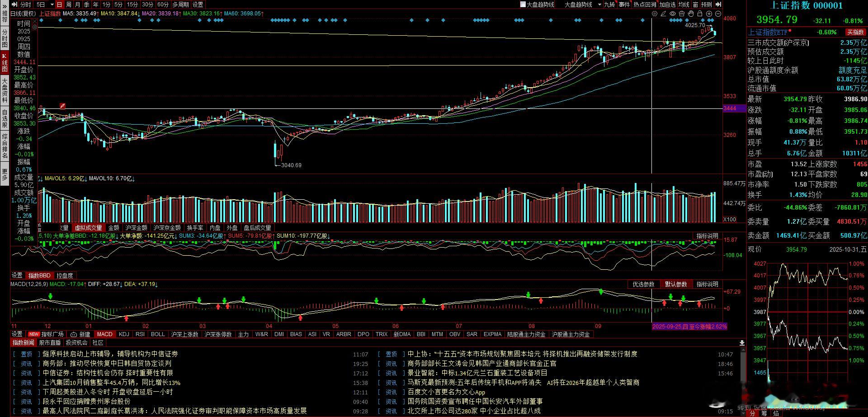The height and width of the screenshot is (417, 868).
Task: Open the 5日 period dropdown arrow
Action: pos(52,5)
